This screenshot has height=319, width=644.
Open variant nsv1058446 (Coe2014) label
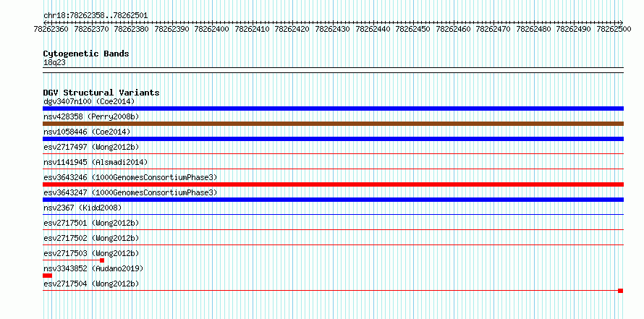[87, 132]
